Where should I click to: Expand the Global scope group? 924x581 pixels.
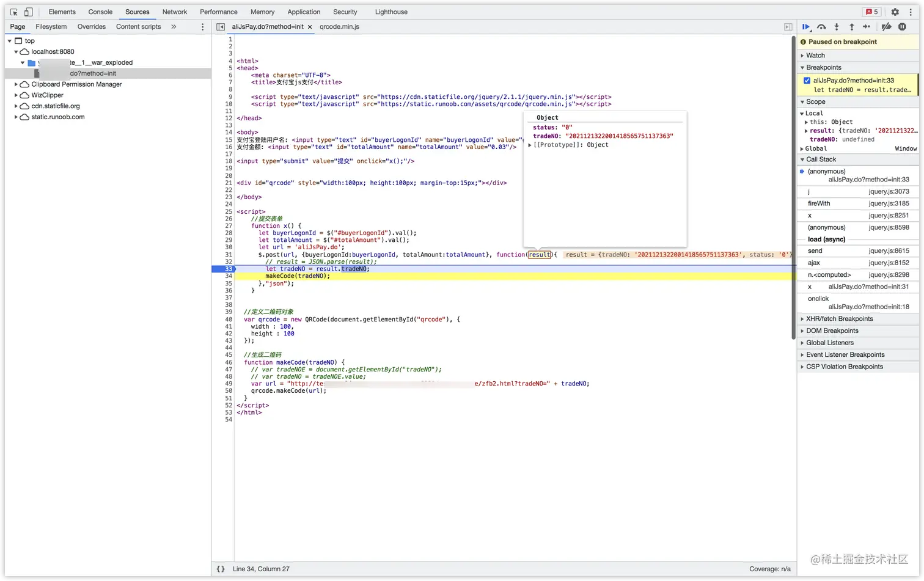[802, 149]
